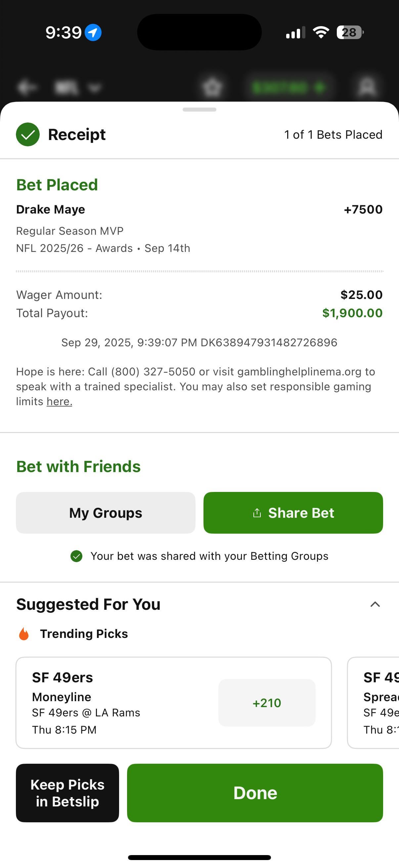Screen dimensions: 399x868
Task: Select the +210 SF 49ers Moneyline odds
Action: click(x=267, y=703)
